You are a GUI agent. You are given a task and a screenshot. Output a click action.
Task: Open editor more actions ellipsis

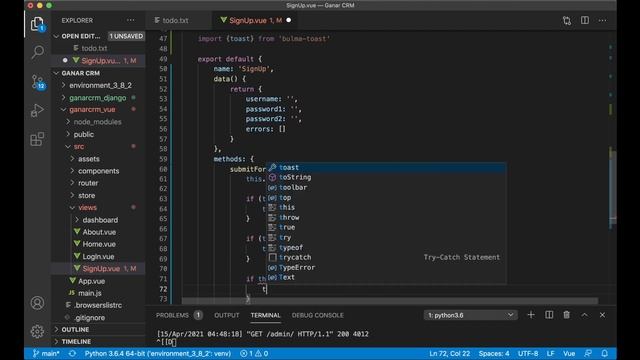(x=602, y=20)
